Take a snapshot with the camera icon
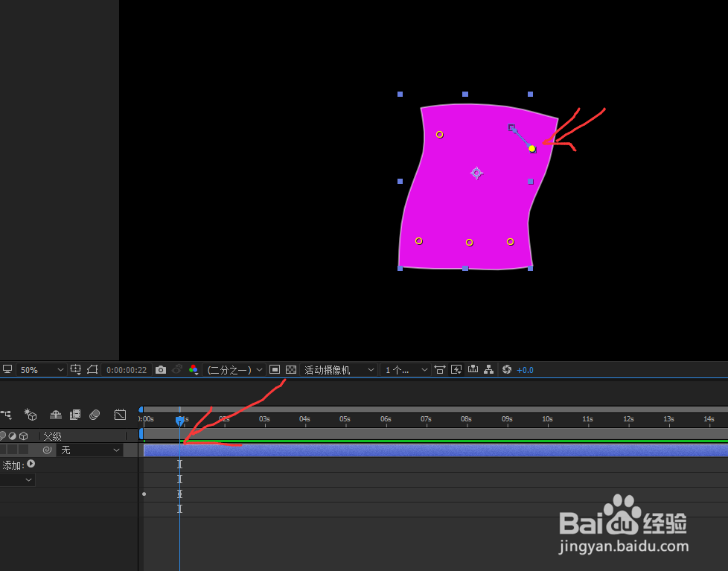Image resolution: width=728 pixels, height=571 pixels. tap(161, 369)
